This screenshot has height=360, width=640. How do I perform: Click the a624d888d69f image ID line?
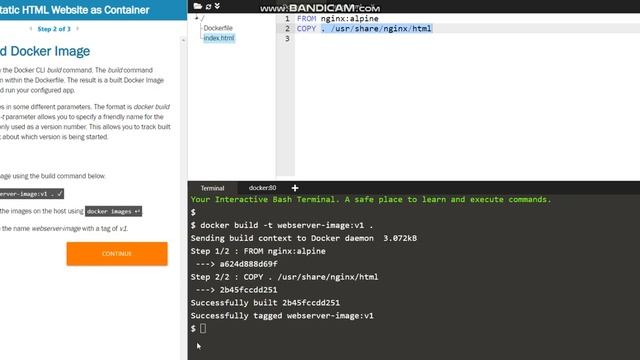(x=236, y=264)
